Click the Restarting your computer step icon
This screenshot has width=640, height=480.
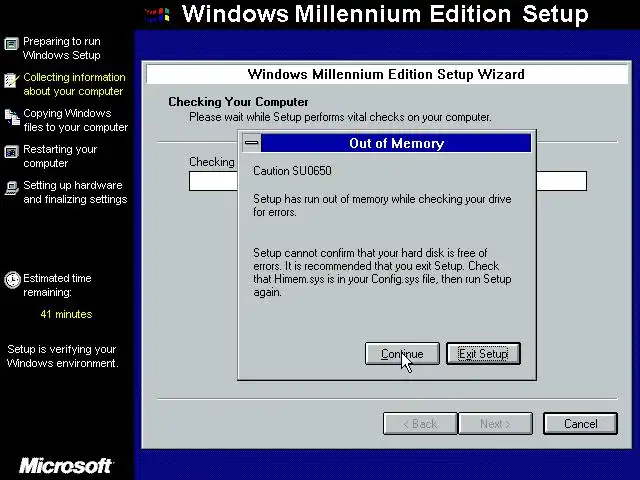(11, 152)
